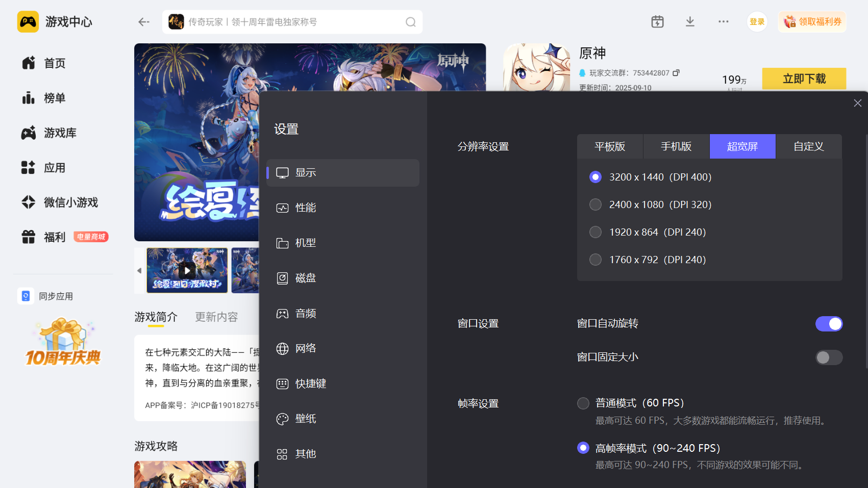Viewport: 868px width, 488px height.
Task: Select Other (其他) grid icon
Action: click(282, 454)
